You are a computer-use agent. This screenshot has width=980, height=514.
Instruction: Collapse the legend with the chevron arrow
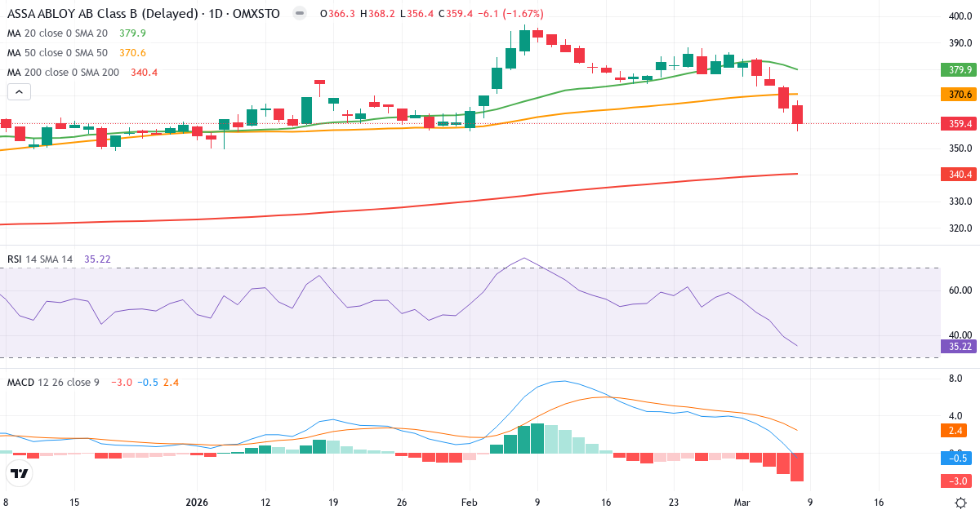(18, 91)
